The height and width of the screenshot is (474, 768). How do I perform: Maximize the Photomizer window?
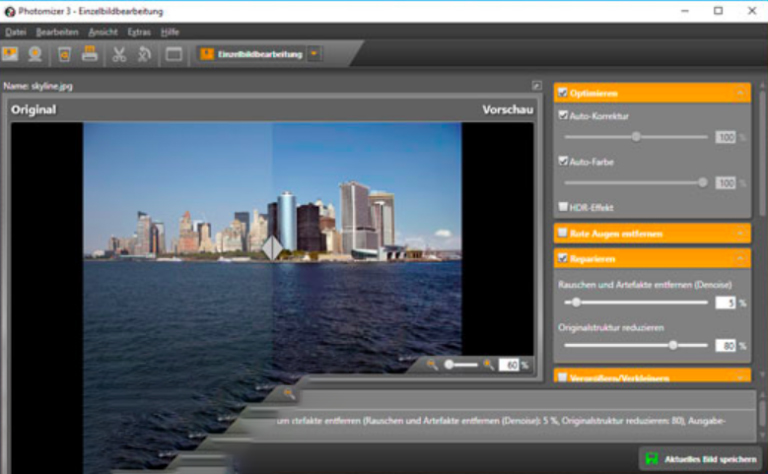[718, 11]
